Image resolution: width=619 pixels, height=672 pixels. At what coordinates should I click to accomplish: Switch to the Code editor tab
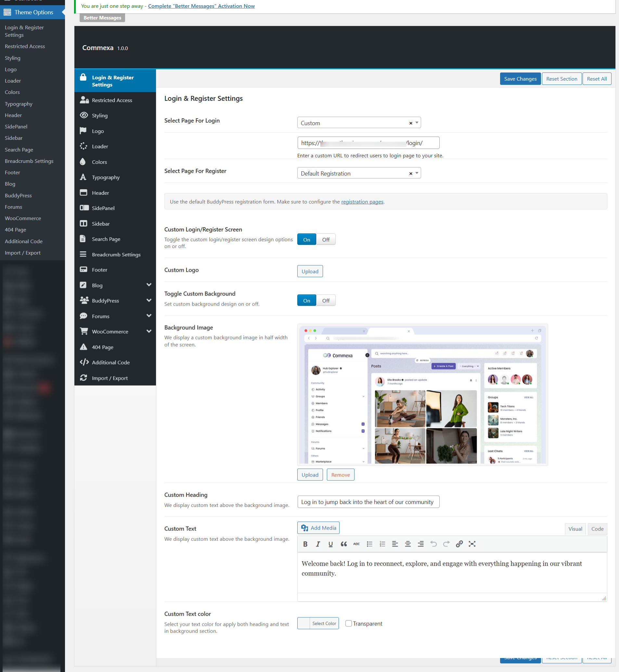[x=597, y=529]
